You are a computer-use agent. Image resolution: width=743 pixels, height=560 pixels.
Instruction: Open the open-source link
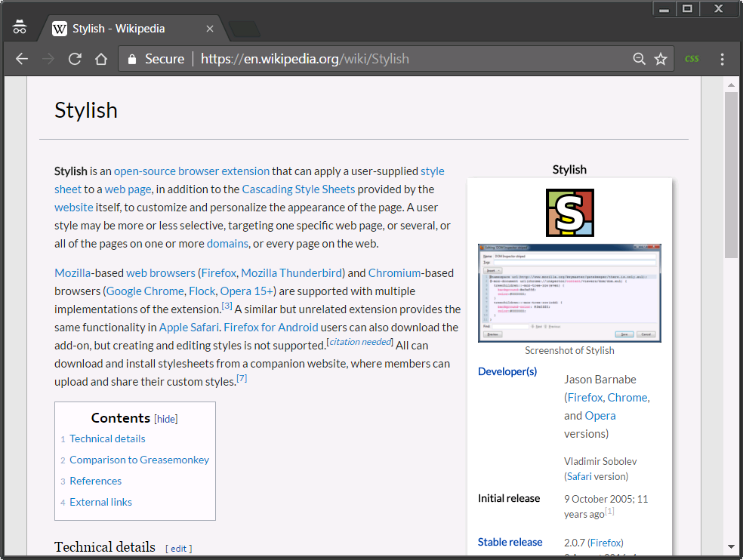pyautogui.click(x=145, y=171)
